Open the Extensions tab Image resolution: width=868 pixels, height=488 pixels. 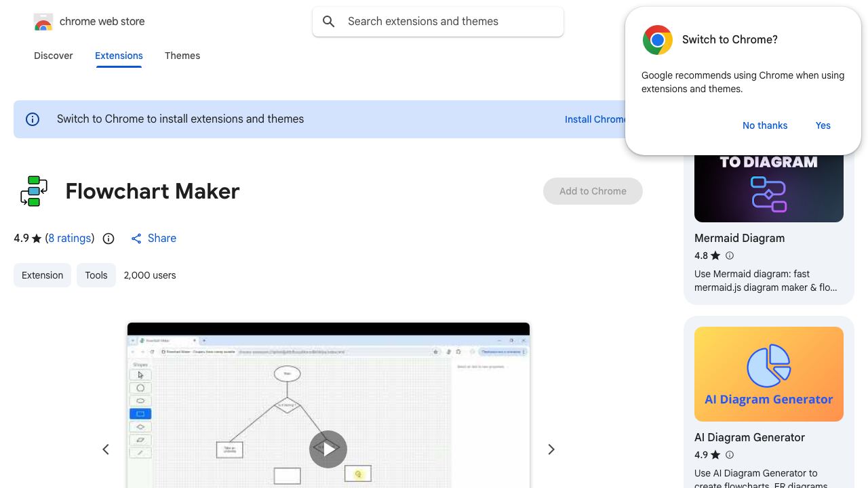coord(119,56)
